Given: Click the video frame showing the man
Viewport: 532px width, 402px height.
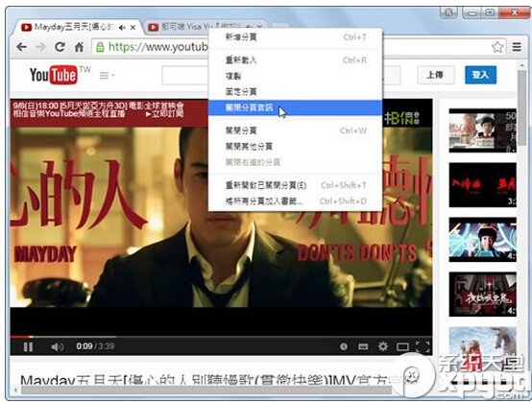Looking at the screenshot, I should (x=221, y=217).
